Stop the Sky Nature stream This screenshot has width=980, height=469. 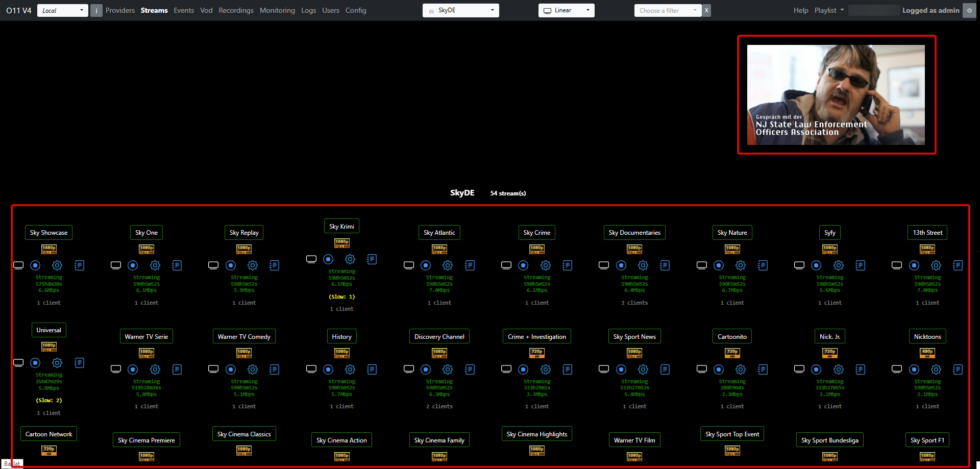coord(719,265)
